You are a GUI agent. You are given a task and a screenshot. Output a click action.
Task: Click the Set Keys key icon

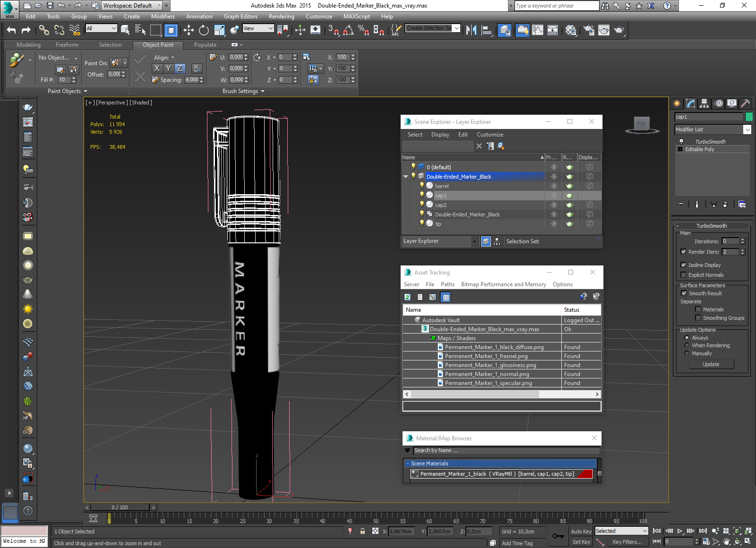point(558,536)
